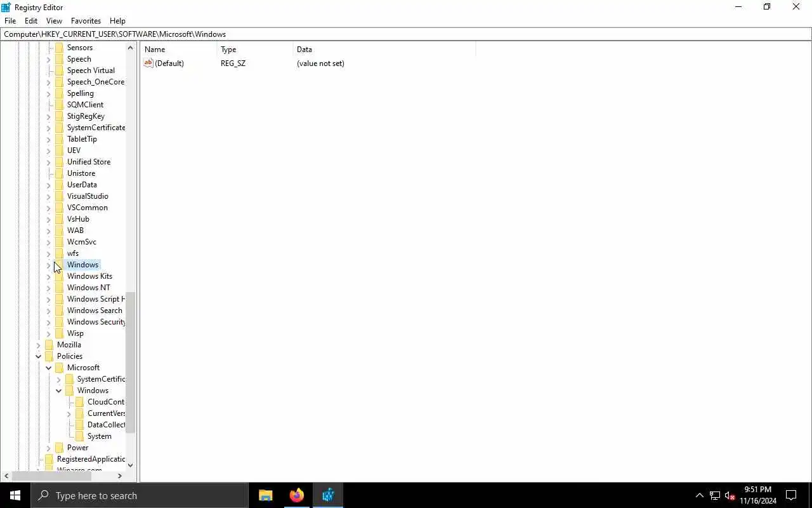Image resolution: width=812 pixels, height=508 pixels.
Task: Select the highlighted Windows key
Action: [82, 265]
